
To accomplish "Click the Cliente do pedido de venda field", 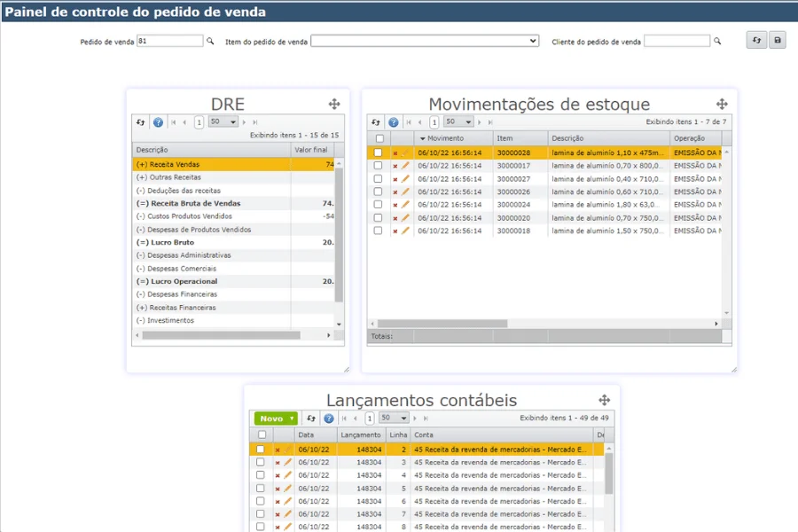I will [x=677, y=42].
